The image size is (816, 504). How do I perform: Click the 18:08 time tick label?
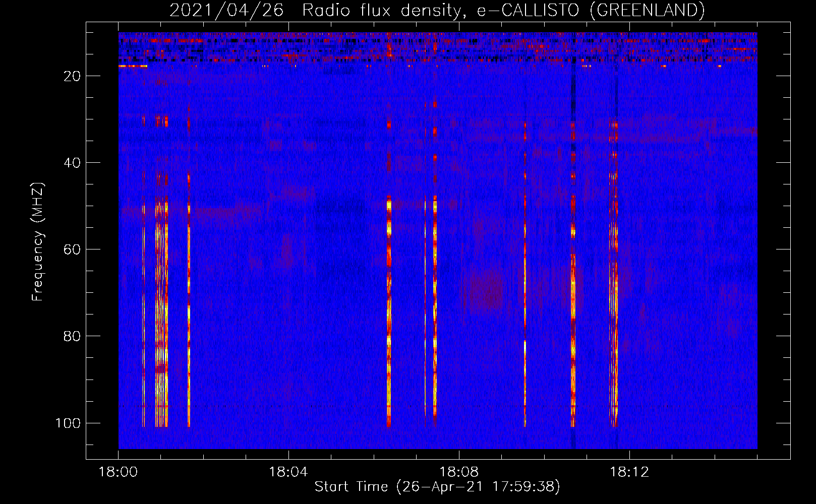click(x=459, y=472)
